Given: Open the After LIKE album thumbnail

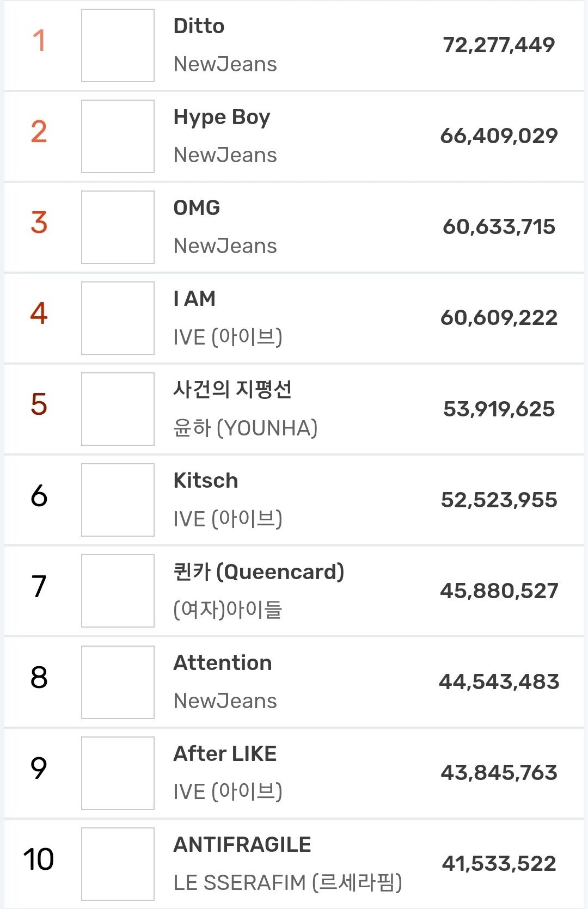Looking at the screenshot, I should point(118,773).
